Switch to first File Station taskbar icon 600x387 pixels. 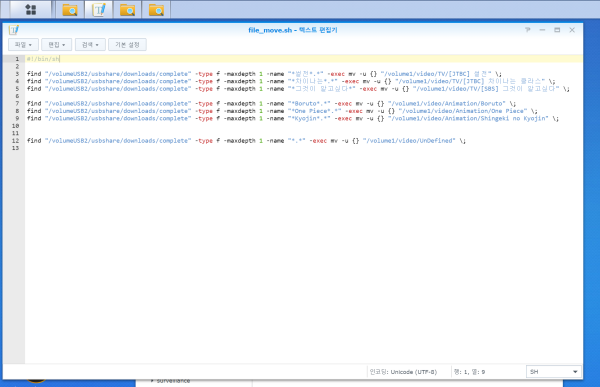pyautogui.click(x=70, y=10)
